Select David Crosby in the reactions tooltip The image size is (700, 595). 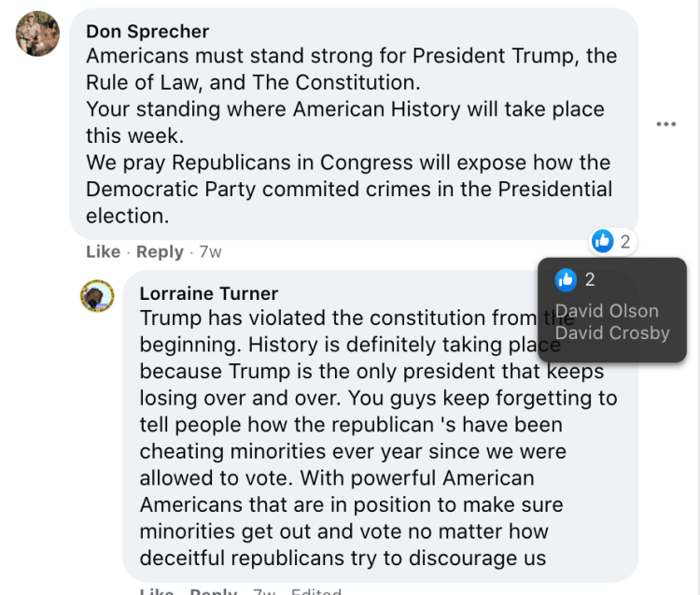612,333
